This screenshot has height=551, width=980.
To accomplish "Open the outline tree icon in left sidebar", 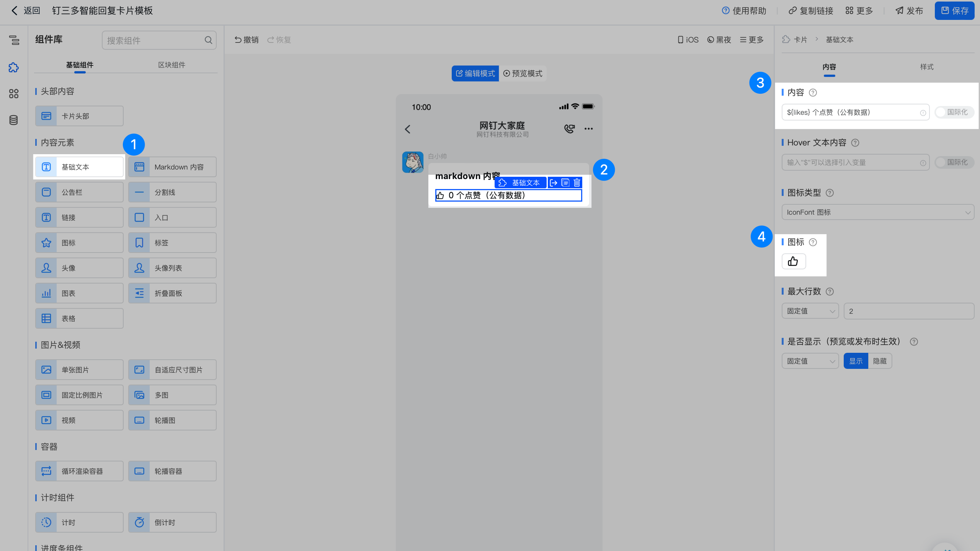I will click(14, 40).
